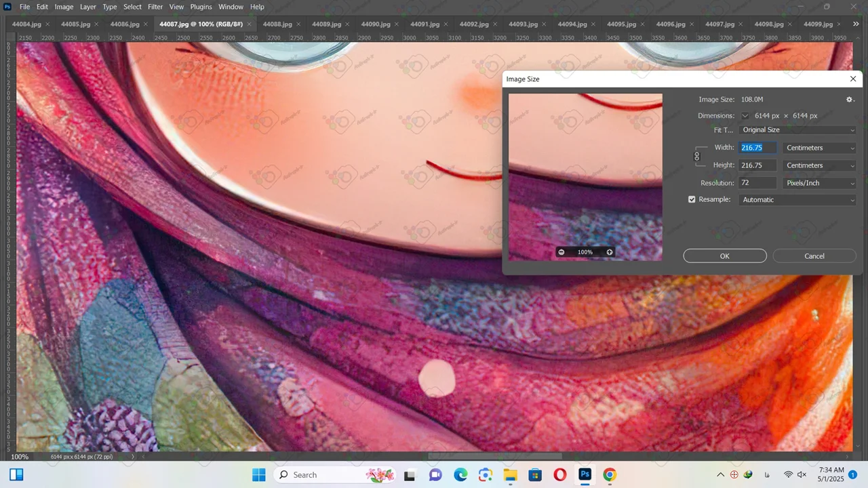Click the constrain proportions chain-link icon
Viewport: 868px width, 488px height.
tap(696, 157)
